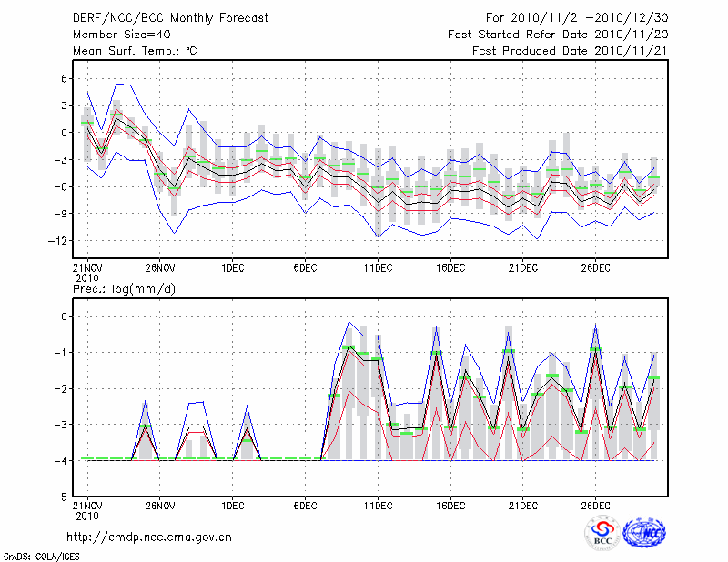Click the BCC logo icon
728x562 pixels.
pos(602,533)
